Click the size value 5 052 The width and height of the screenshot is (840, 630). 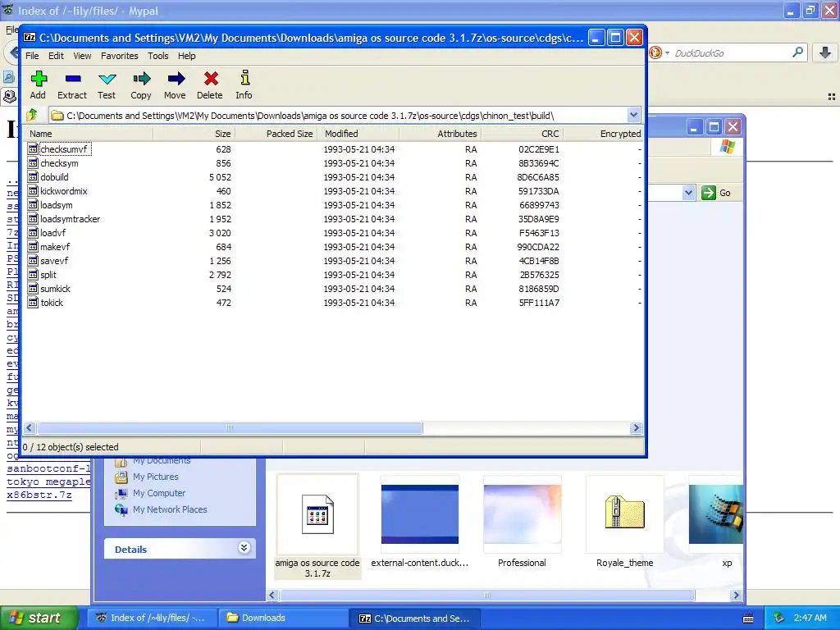[x=220, y=177]
